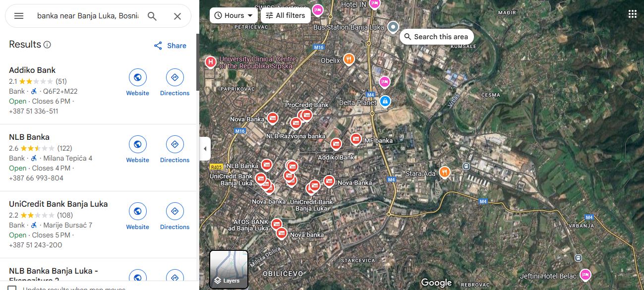644x290 pixels.
Task: Toggle Update results when map moves checkbox
Action: pos(12,288)
